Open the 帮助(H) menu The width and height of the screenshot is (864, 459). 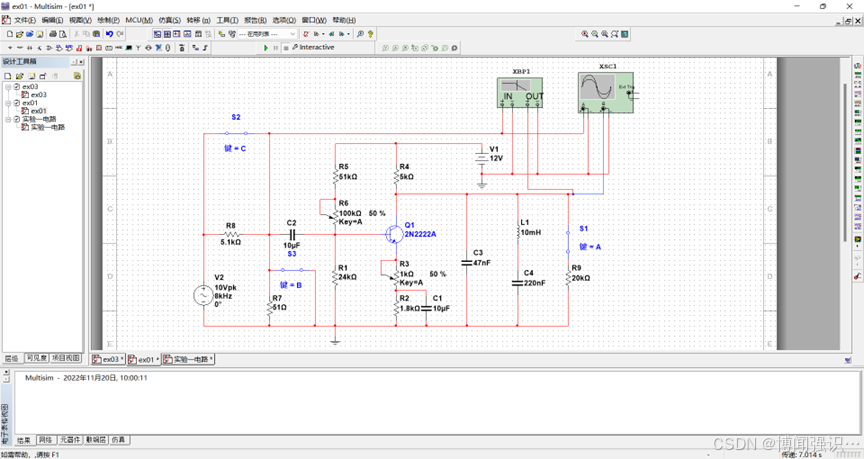344,20
